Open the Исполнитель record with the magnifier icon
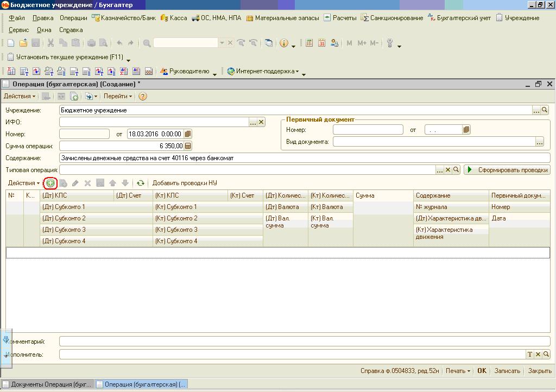The image size is (556, 392). tap(546, 354)
